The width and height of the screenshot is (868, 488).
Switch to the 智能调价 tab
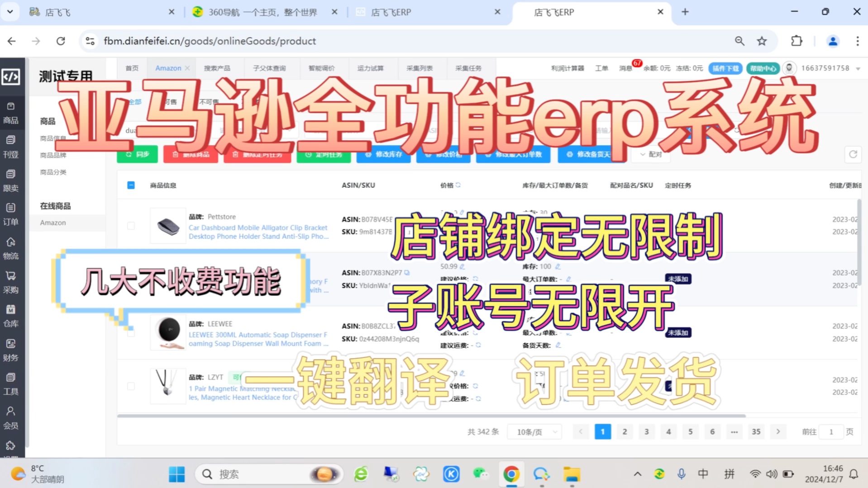[322, 68]
